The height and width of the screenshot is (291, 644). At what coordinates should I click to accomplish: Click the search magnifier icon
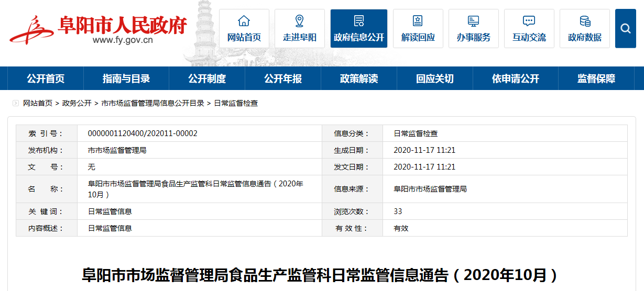click(625, 28)
